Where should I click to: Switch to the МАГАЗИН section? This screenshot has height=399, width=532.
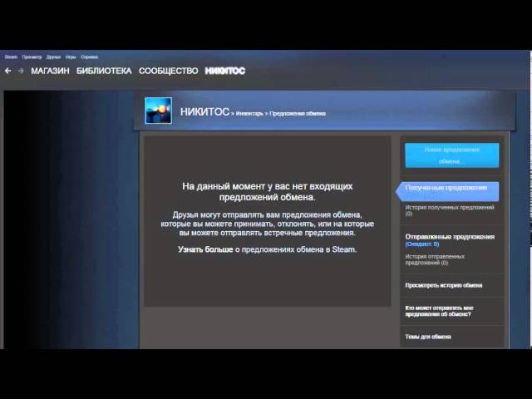coord(50,71)
